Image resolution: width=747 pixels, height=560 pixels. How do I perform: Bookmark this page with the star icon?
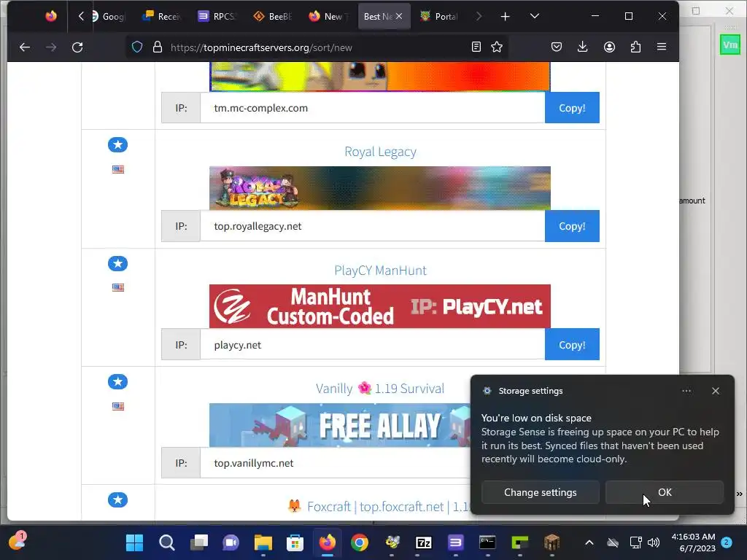tap(497, 47)
